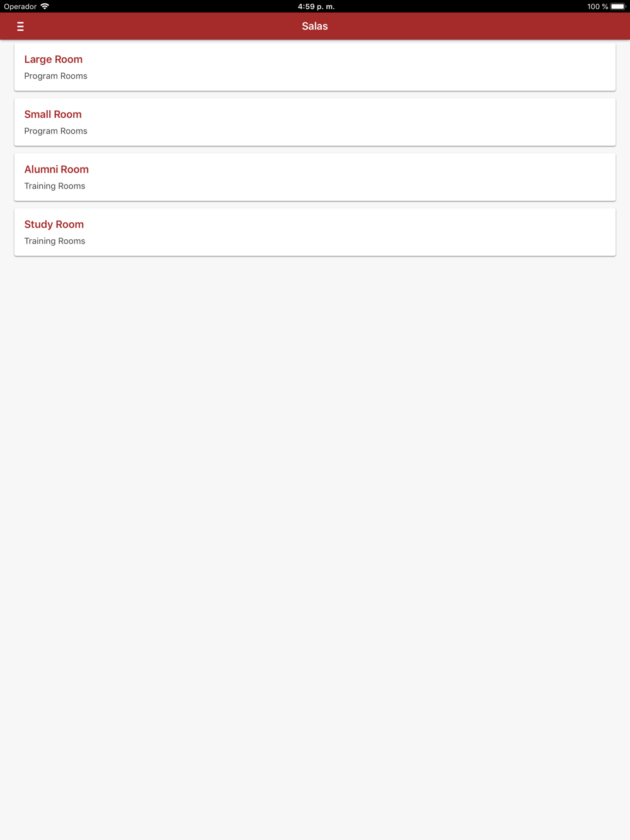The height and width of the screenshot is (840, 630).
Task: Click the 'Large Room' heading text
Action: 54,59
